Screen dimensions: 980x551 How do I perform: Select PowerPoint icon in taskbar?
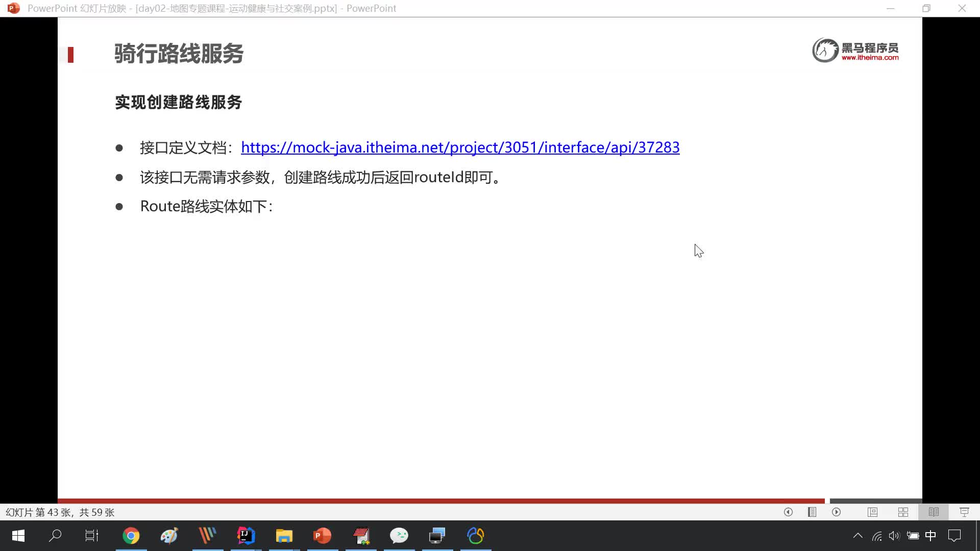point(323,536)
